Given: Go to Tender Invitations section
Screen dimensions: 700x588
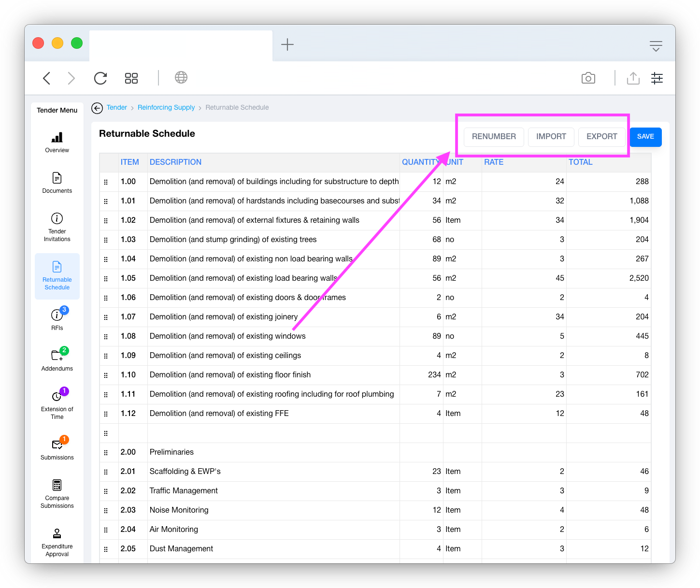Looking at the screenshot, I should [x=57, y=219].
